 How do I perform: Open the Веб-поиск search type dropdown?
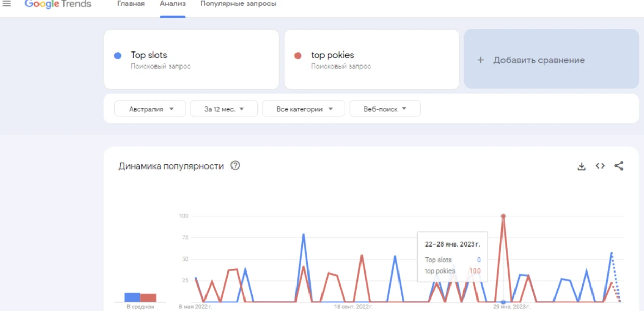(x=385, y=109)
